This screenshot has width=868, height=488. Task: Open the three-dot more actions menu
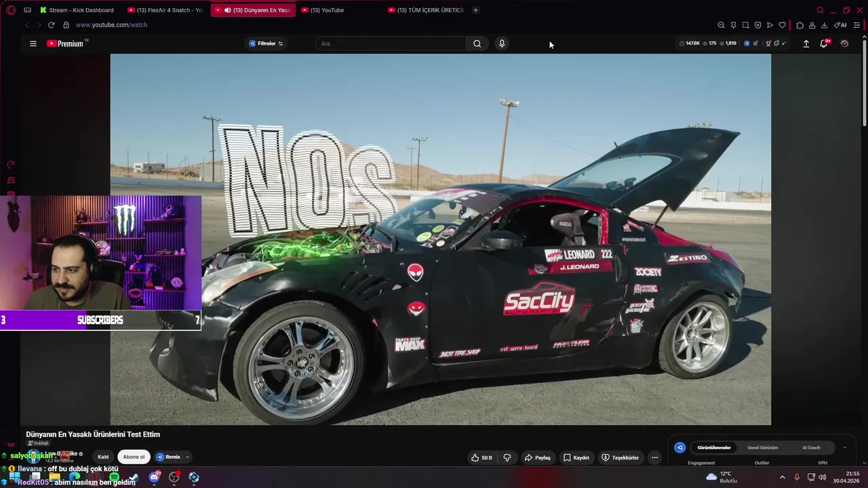pos(654,457)
